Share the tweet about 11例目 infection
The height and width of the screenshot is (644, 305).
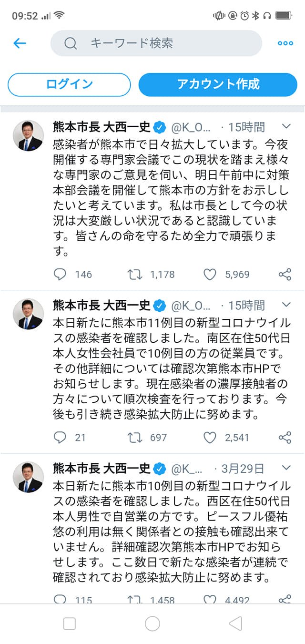pos(285,437)
